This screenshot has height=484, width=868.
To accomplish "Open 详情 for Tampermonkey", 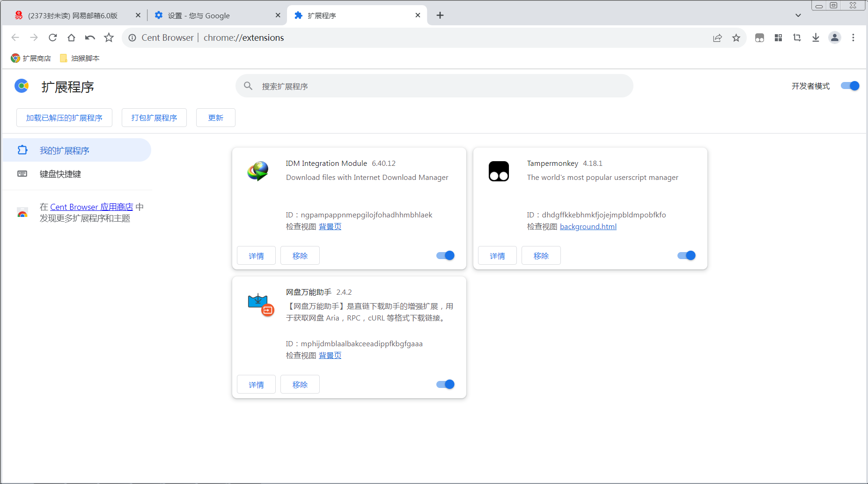I will tap(497, 255).
